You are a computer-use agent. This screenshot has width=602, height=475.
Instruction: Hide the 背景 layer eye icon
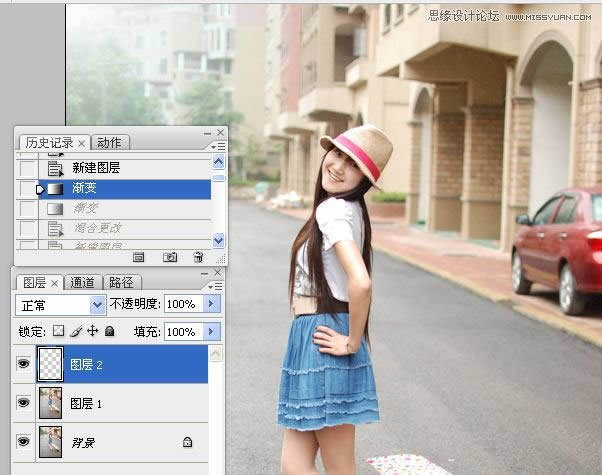tap(23, 441)
